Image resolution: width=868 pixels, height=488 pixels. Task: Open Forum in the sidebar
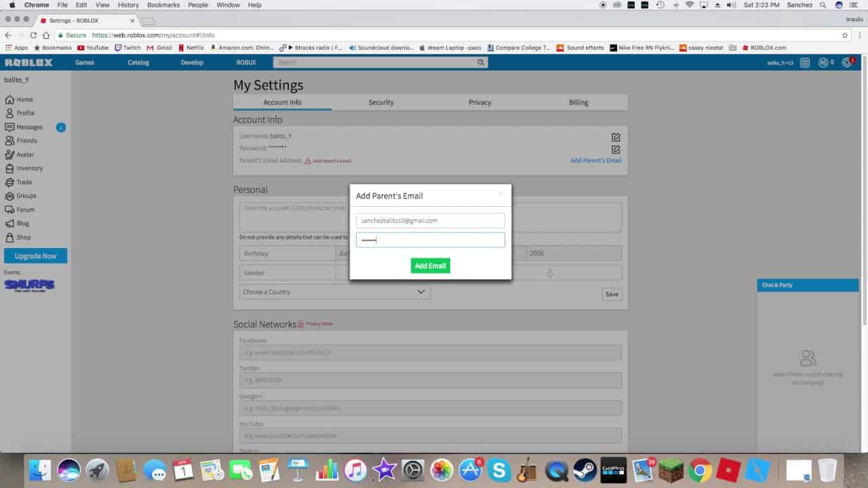[x=20, y=209]
